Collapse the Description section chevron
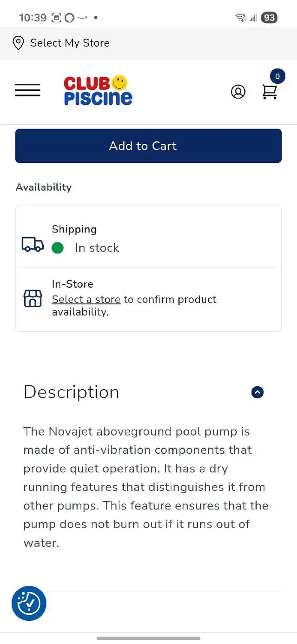 [257, 393]
